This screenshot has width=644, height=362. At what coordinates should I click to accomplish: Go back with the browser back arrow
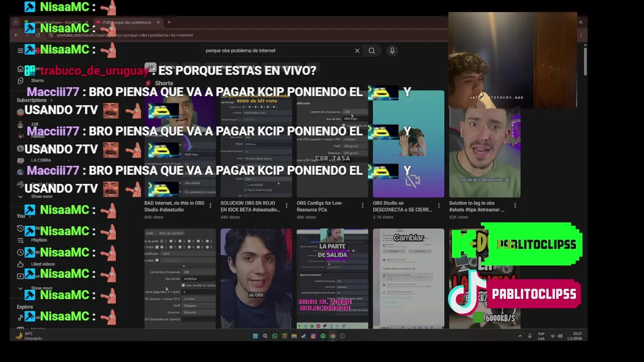point(16,35)
